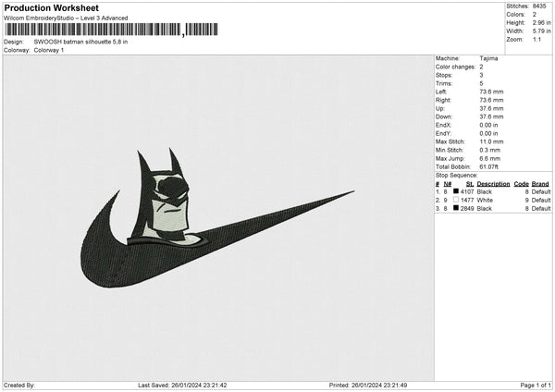Click the Created By label
The image size is (555, 392).
pos(19,386)
